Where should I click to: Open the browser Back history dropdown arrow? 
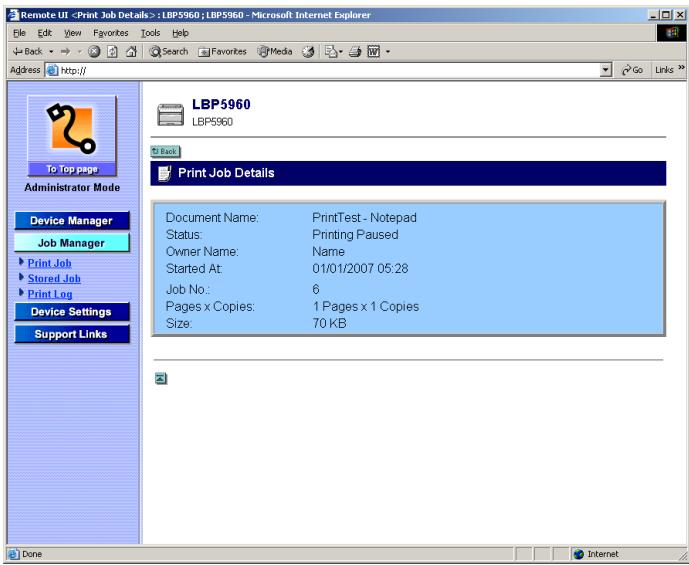pyautogui.click(x=51, y=52)
